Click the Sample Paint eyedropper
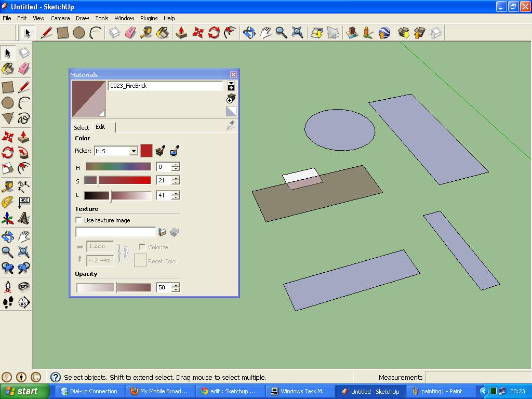 pyautogui.click(x=231, y=125)
